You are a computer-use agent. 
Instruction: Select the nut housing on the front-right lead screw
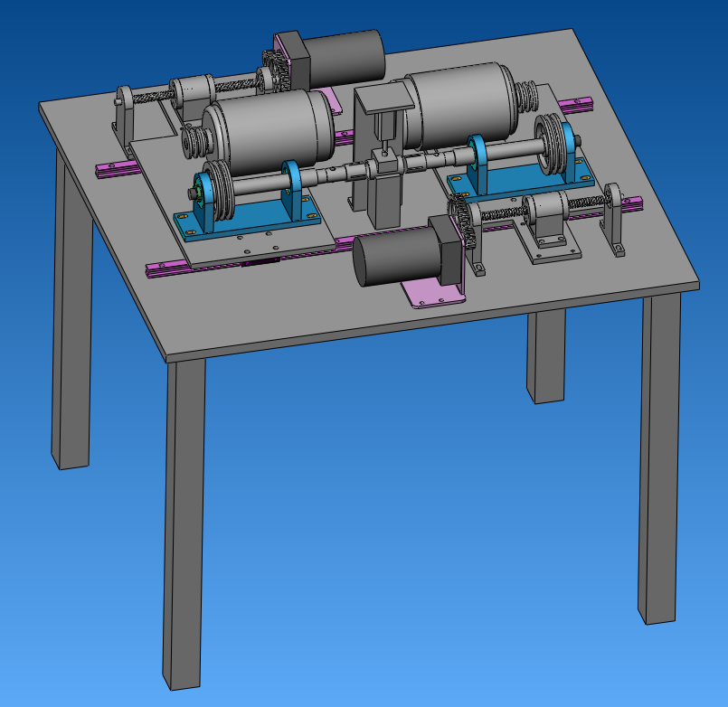(546, 218)
